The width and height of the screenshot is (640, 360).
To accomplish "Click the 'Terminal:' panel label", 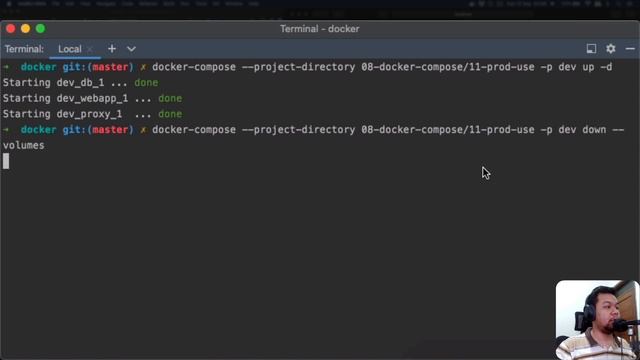I will (x=24, y=49).
